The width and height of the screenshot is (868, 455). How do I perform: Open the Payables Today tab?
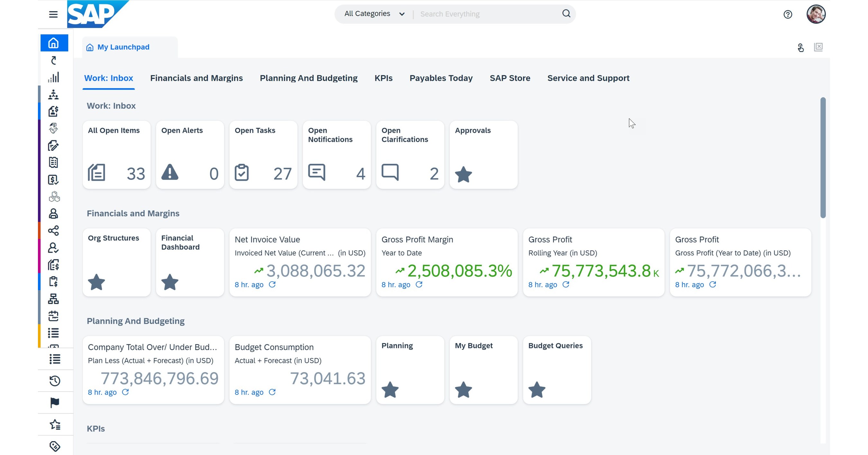pyautogui.click(x=441, y=78)
